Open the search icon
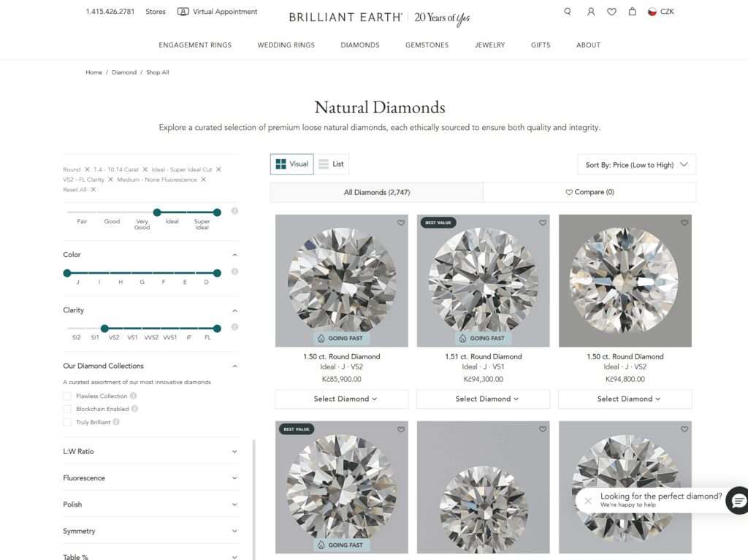Image resolution: width=748 pixels, height=560 pixels. (568, 12)
